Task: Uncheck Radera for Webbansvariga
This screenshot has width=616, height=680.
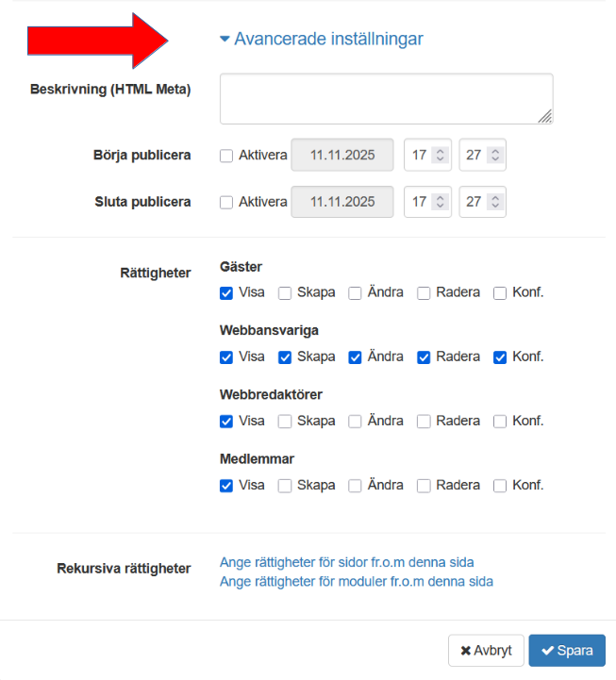Action: [425, 357]
